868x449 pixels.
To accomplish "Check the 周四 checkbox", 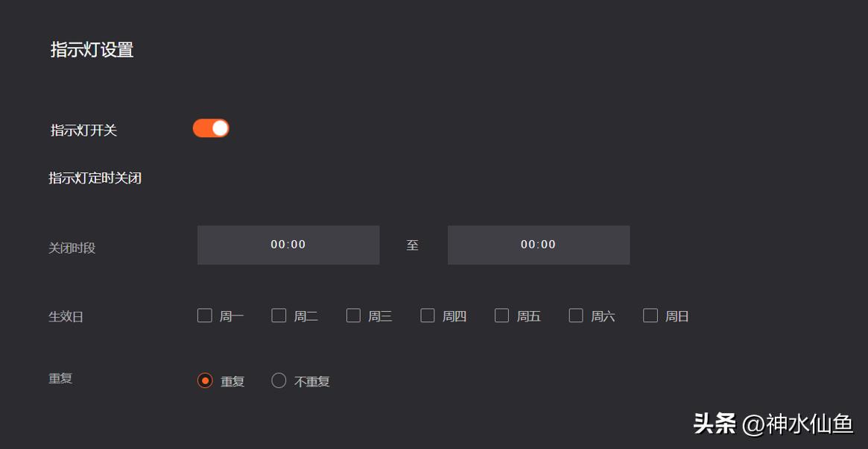I will pyautogui.click(x=427, y=315).
